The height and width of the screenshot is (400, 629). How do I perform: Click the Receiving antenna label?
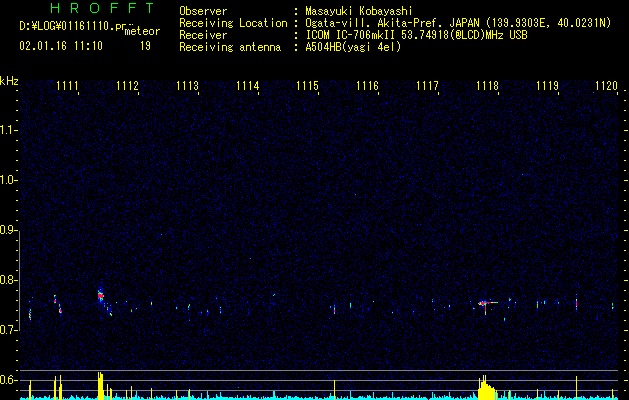230,47
